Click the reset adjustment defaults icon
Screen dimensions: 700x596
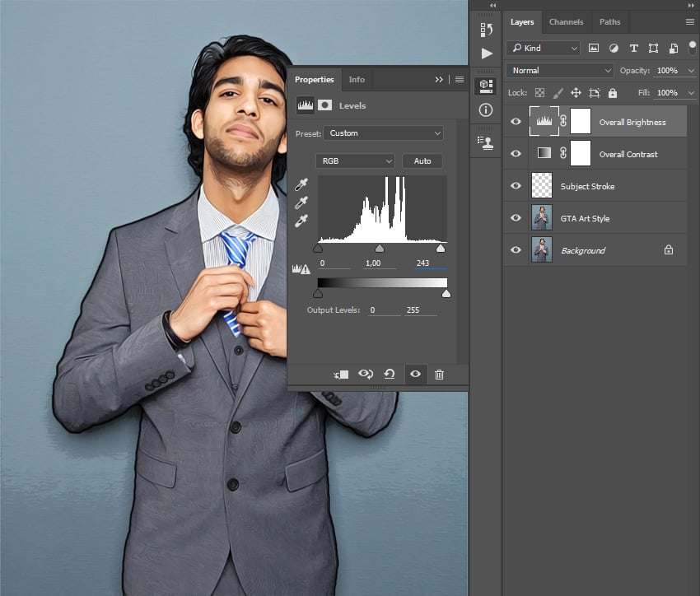click(x=390, y=375)
